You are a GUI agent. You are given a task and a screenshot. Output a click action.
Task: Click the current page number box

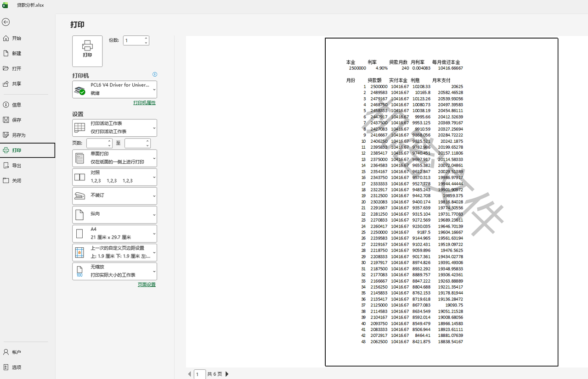[x=199, y=374]
